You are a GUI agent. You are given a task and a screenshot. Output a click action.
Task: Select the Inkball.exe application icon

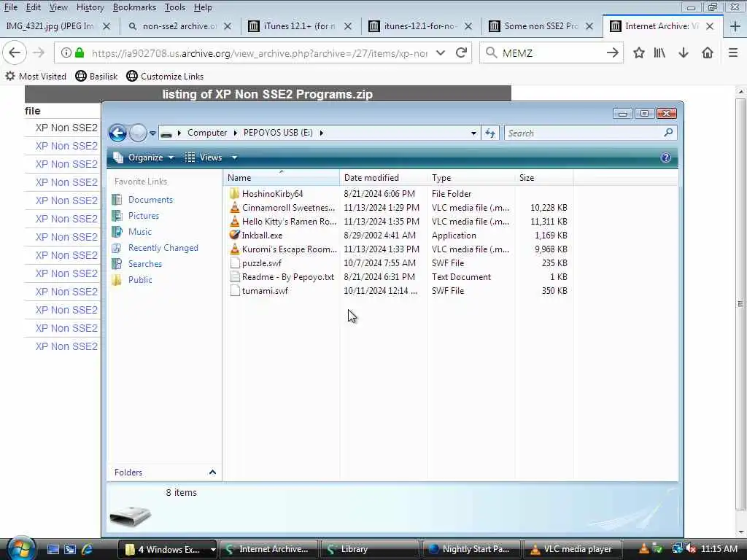pos(234,235)
